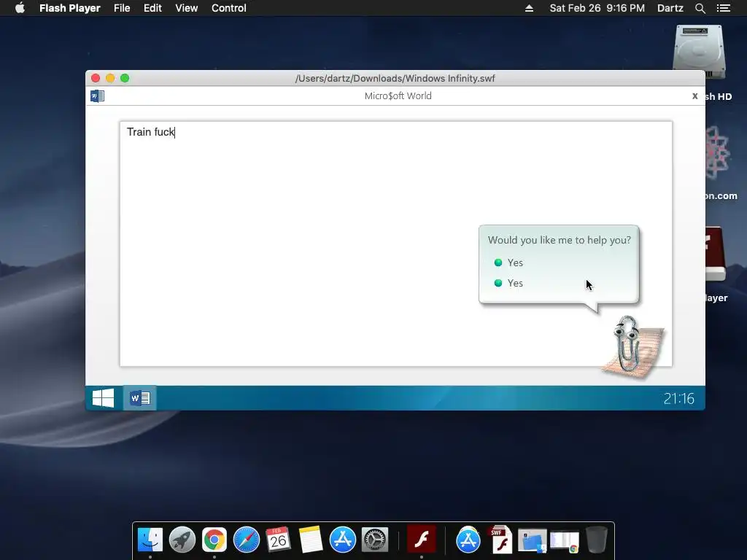Click the Word icon in Micro$oft World title bar
747x560 pixels.
click(97, 96)
